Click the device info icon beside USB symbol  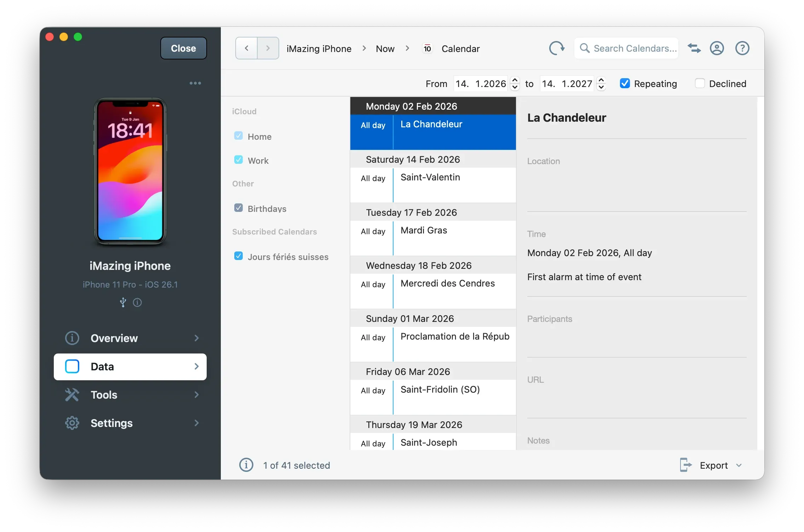point(137,303)
